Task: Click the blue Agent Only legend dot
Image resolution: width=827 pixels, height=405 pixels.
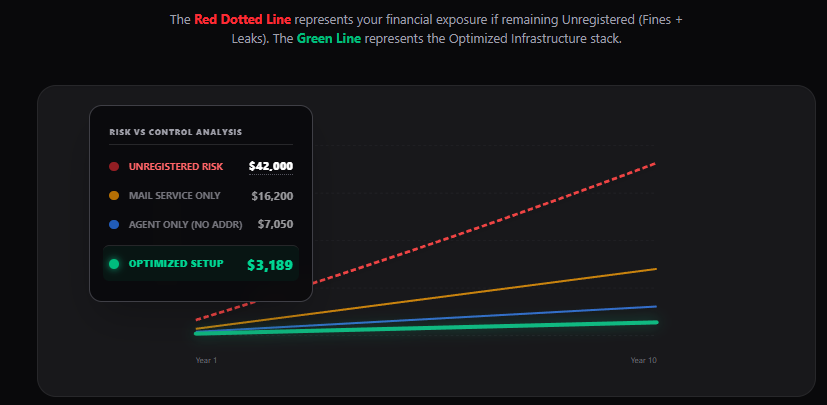Action: point(114,224)
